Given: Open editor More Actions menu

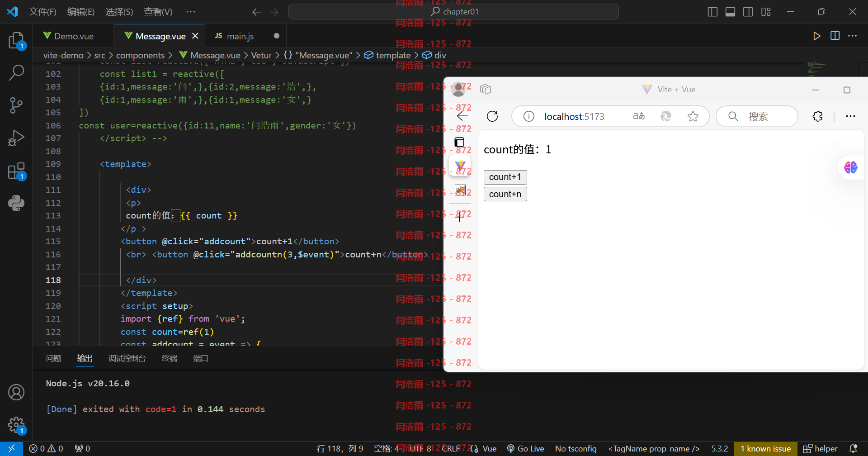Looking at the screenshot, I should (x=853, y=36).
